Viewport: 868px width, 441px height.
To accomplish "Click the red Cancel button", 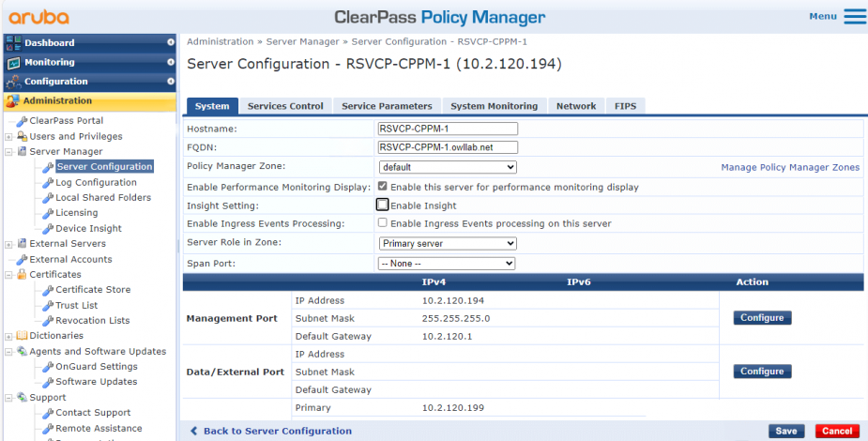I will (x=837, y=431).
